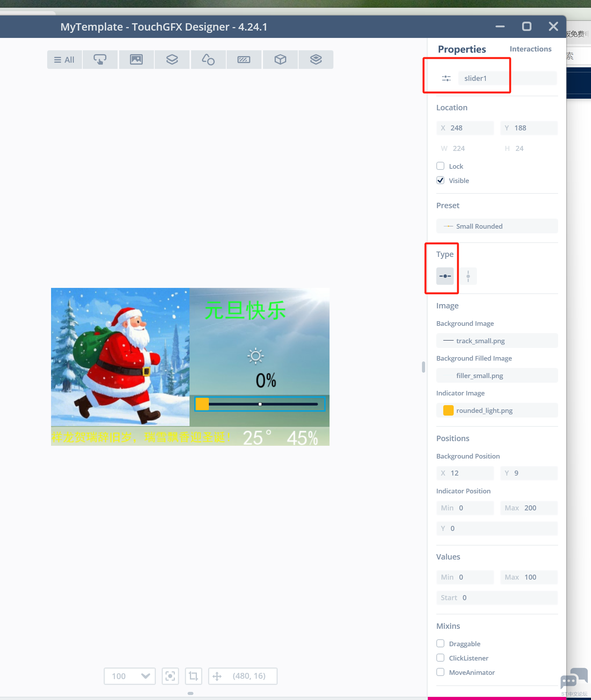Switch to the Properties tab
Viewport: 591px width, 700px height.
pyautogui.click(x=462, y=49)
